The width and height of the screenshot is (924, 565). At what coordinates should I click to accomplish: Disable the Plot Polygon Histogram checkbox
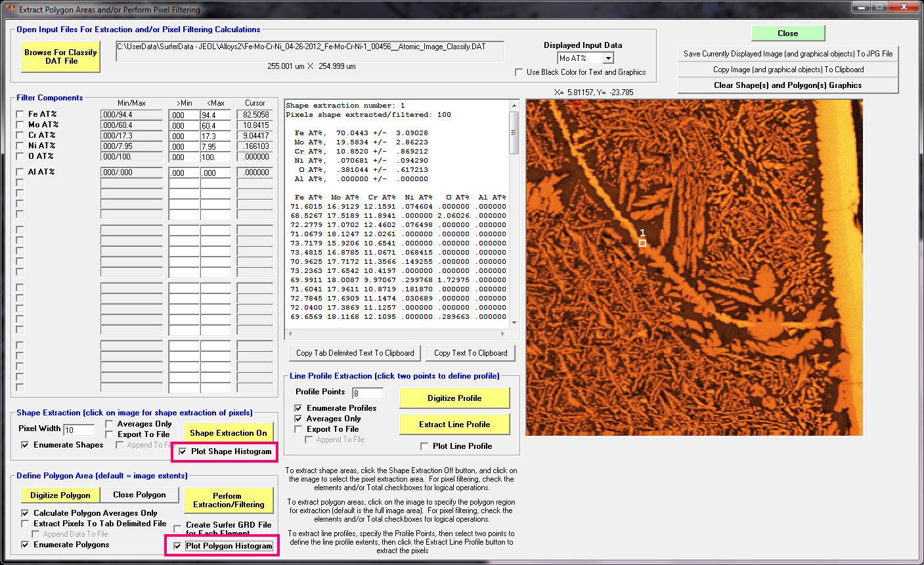point(177,546)
